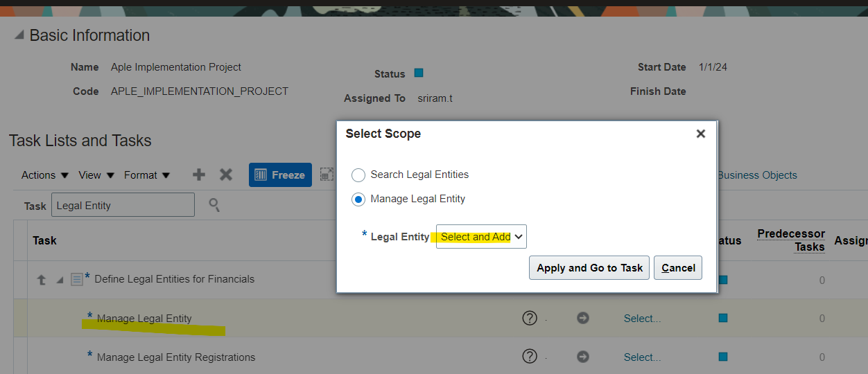Click help icon in Manage Legal Entity row

530,318
